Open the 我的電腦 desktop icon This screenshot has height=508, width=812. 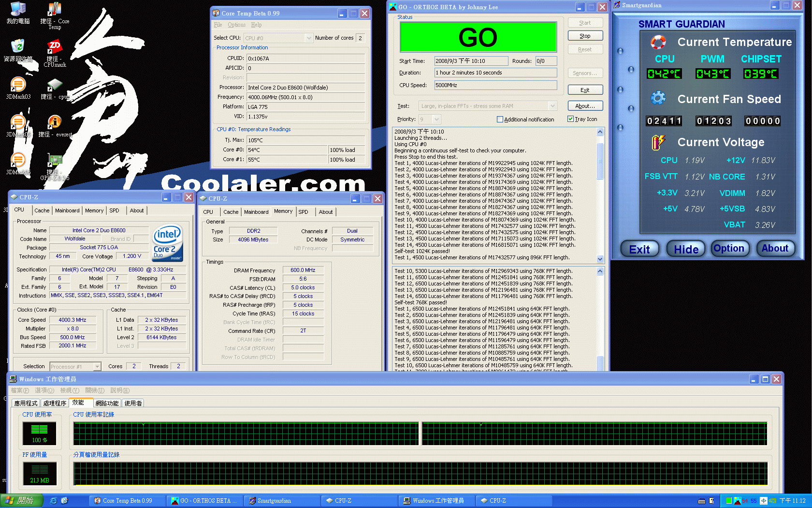pyautogui.click(x=18, y=13)
